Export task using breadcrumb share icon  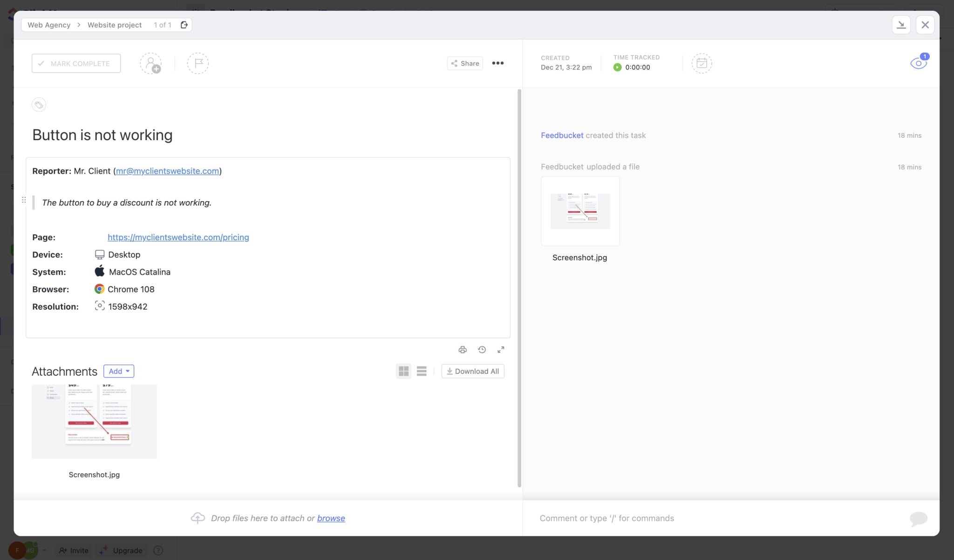click(x=184, y=24)
